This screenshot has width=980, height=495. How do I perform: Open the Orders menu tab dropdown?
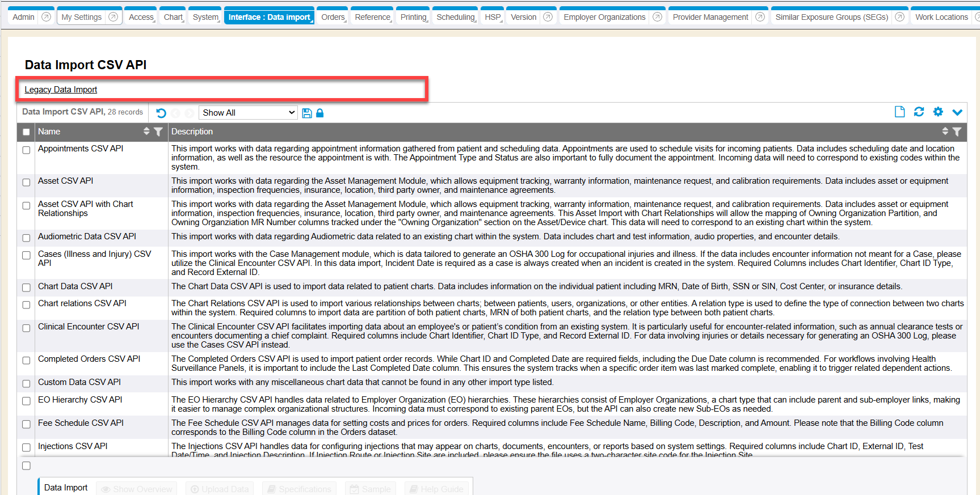(333, 17)
